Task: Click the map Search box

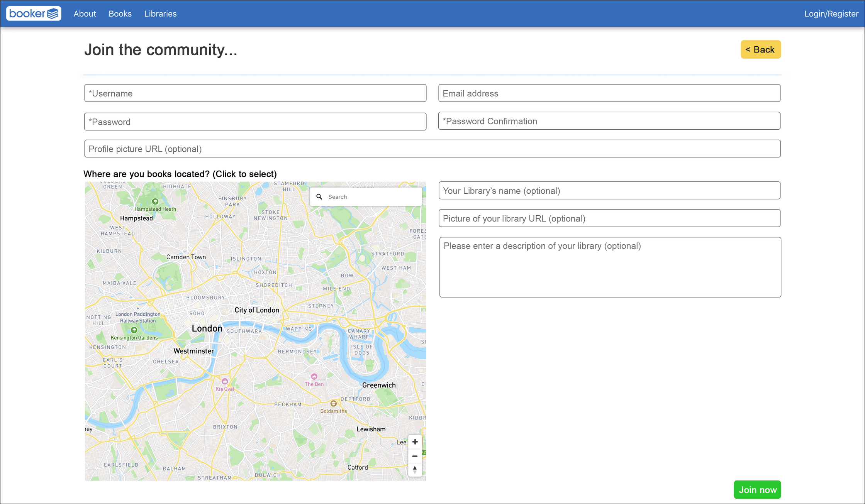Action: 366,197
